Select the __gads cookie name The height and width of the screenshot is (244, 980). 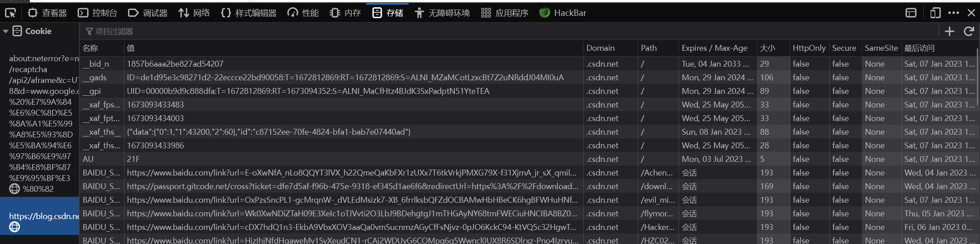click(x=94, y=78)
